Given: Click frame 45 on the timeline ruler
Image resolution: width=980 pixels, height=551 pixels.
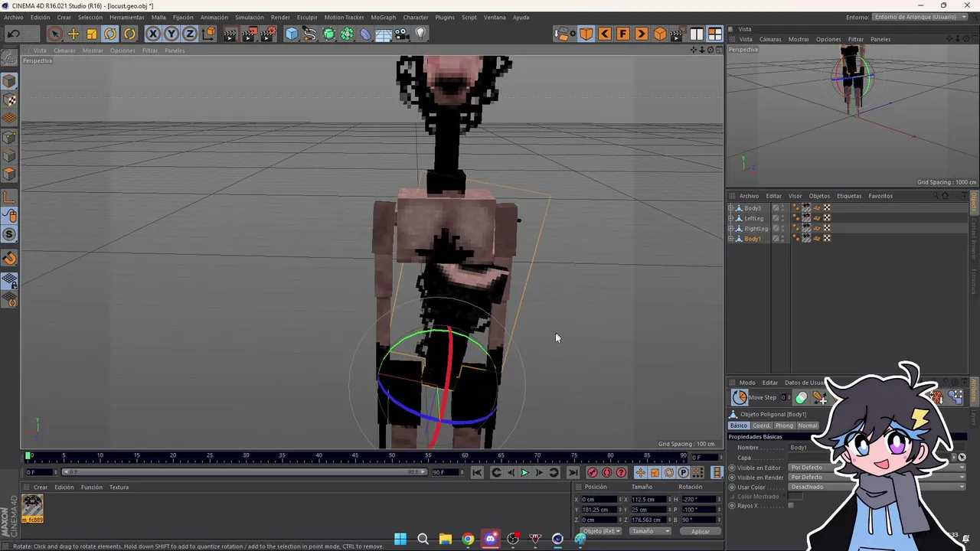Looking at the screenshot, I should click(355, 456).
